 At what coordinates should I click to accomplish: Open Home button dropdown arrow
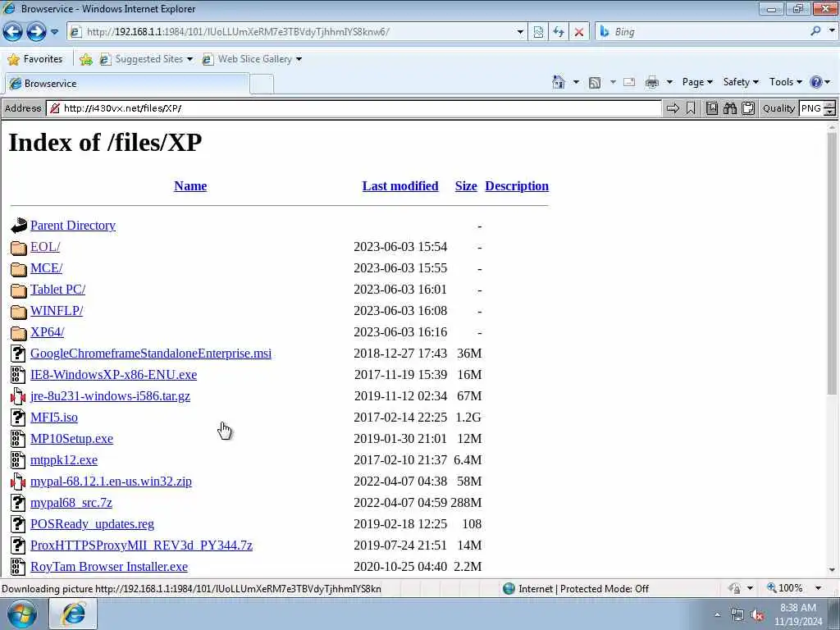(x=577, y=82)
